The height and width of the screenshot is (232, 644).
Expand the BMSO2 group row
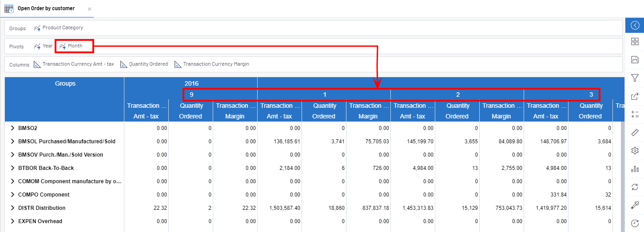click(x=12, y=128)
